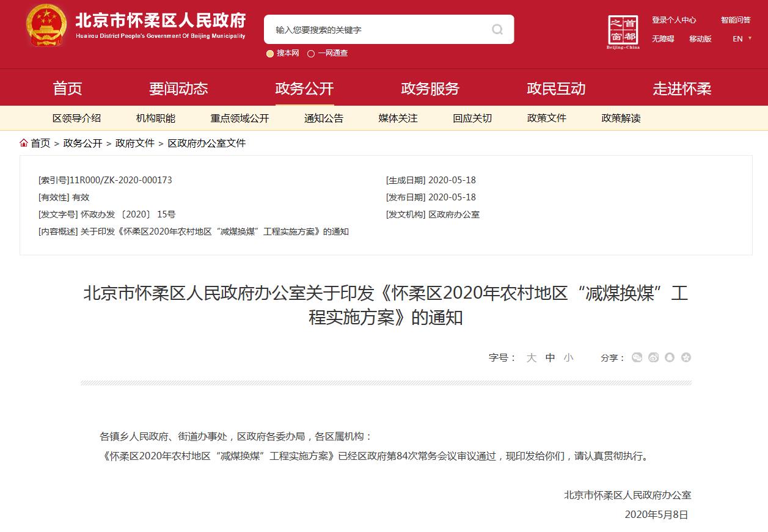Go to 区领导介绍 submenu
This screenshot has height=532, width=768.
pos(76,118)
